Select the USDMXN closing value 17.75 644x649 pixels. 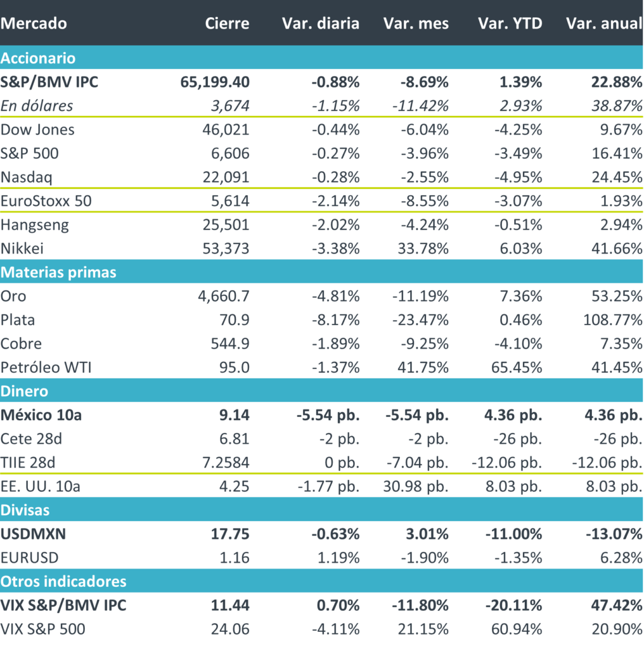pos(232,534)
